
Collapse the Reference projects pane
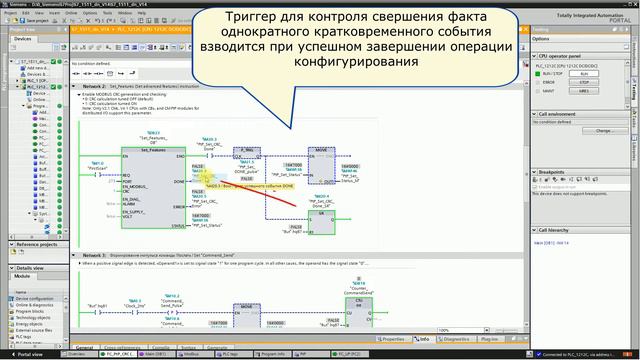12,244
